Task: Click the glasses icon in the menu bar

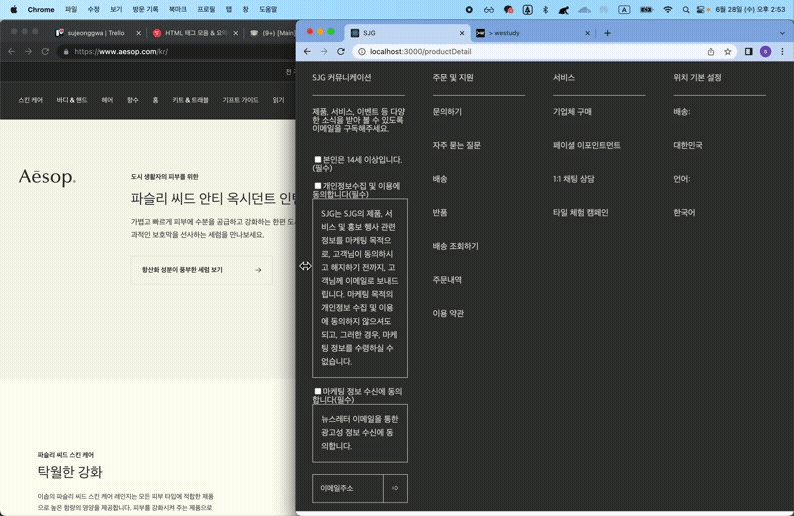Action: tap(489, 9)
